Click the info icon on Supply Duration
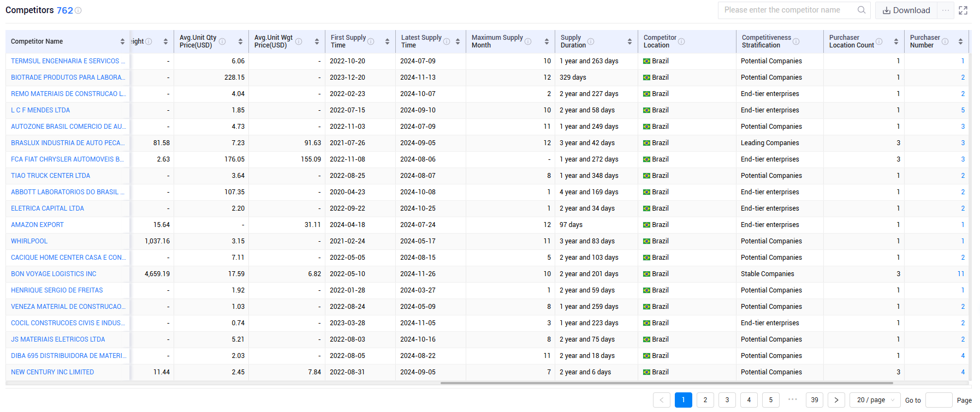 [591, 41]
